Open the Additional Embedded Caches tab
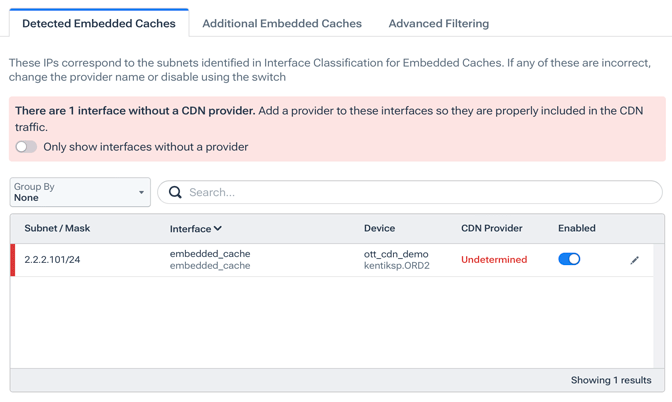672x402 pixels. 282,23
